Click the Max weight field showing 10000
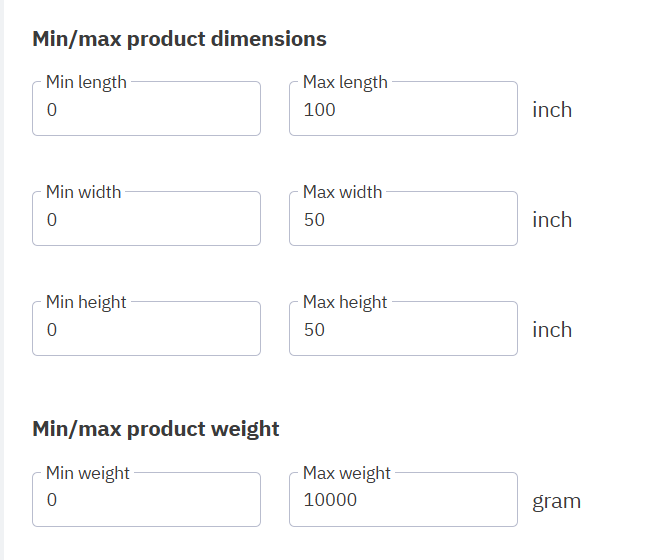662x560 pixels. [x=403, y=501]
